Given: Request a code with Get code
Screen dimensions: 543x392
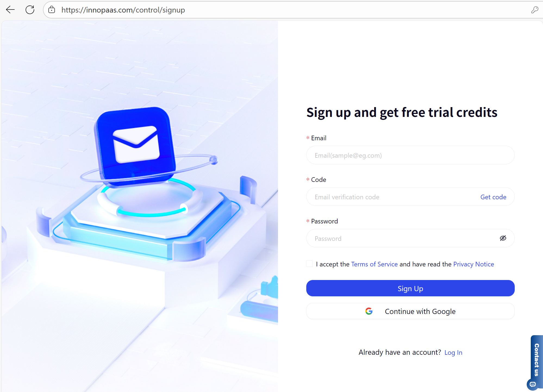Looking at the screenshot, I should (493, 197).
